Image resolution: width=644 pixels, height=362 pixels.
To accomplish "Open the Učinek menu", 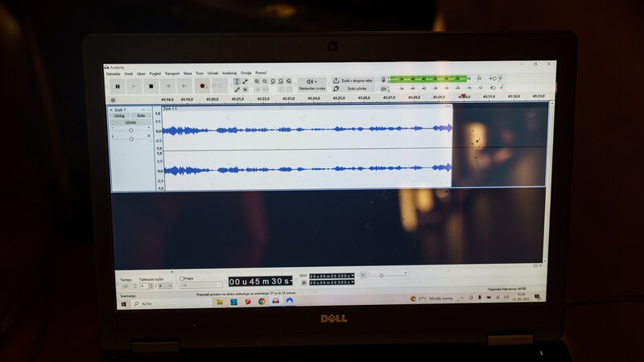I will (x=213, y=73).
